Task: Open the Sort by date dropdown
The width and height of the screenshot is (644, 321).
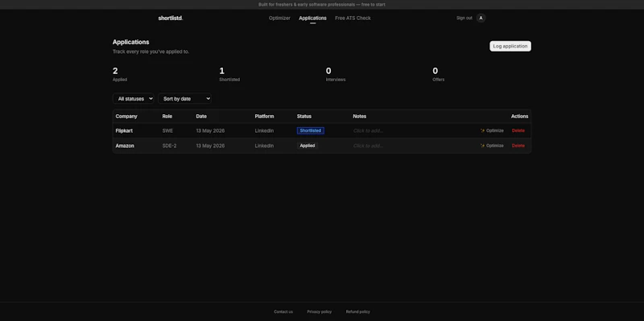Action: coord(185,98)
